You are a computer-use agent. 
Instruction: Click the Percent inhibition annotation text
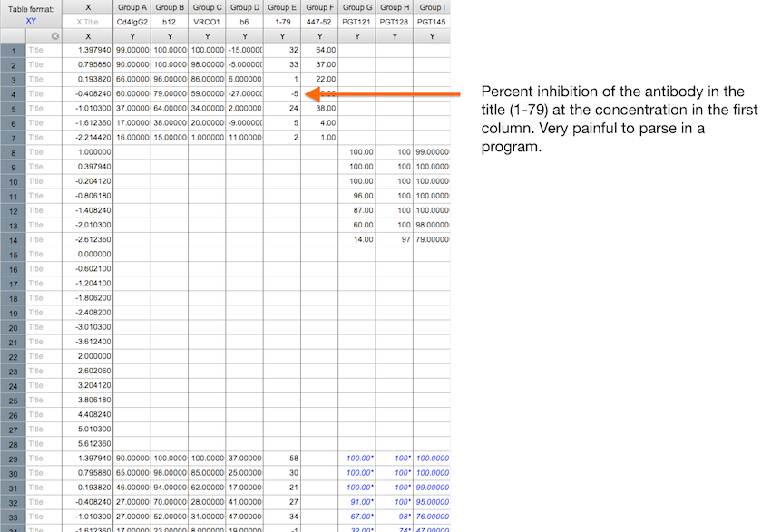point(613,120)
